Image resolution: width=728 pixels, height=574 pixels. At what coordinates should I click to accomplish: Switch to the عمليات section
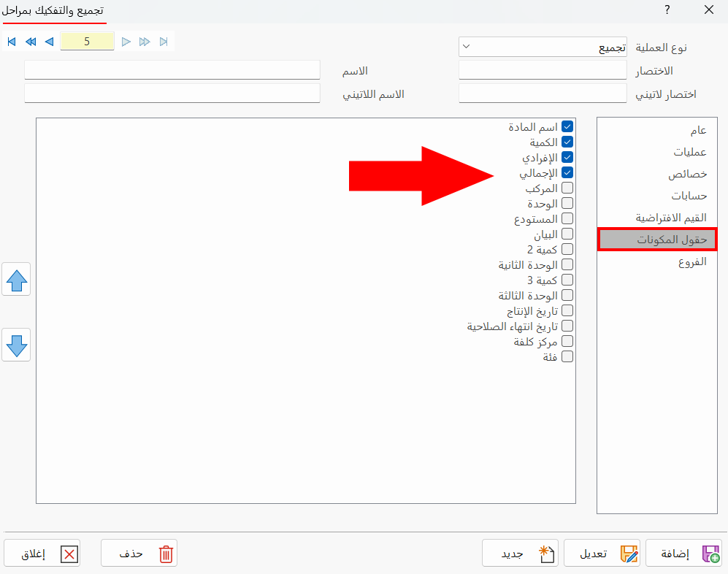[657, 152]
